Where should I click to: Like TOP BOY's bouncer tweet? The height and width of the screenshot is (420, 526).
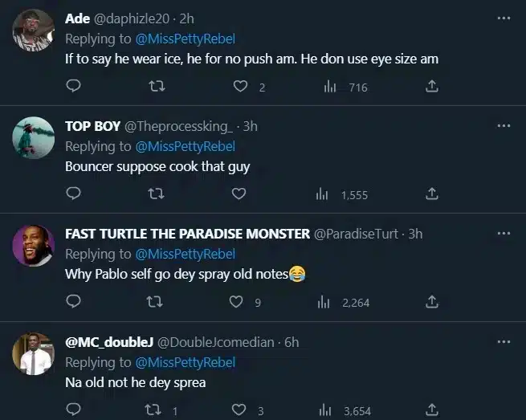239,194
